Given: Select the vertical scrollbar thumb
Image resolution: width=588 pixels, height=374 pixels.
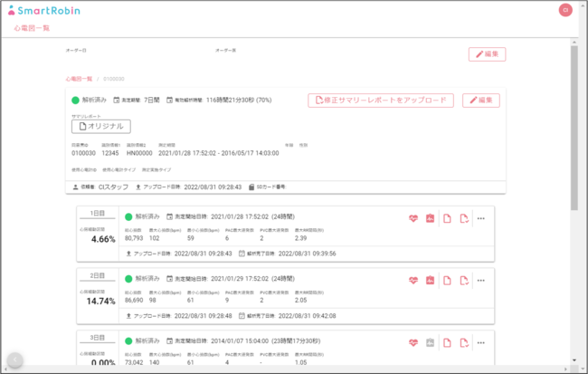Looking at the screenshot, I should click(574, 128).
